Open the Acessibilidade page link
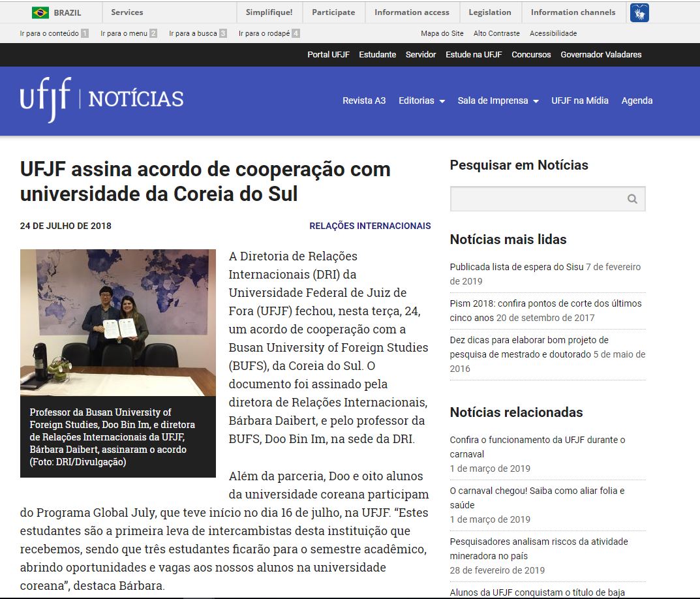This screenshot has height=599, width=700. tap(553, 33)
